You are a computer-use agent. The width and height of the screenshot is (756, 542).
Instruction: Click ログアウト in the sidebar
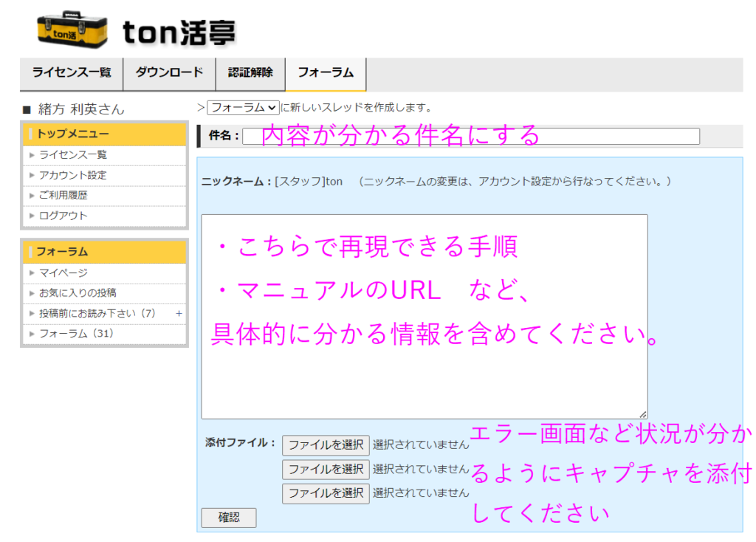point(63,216)
